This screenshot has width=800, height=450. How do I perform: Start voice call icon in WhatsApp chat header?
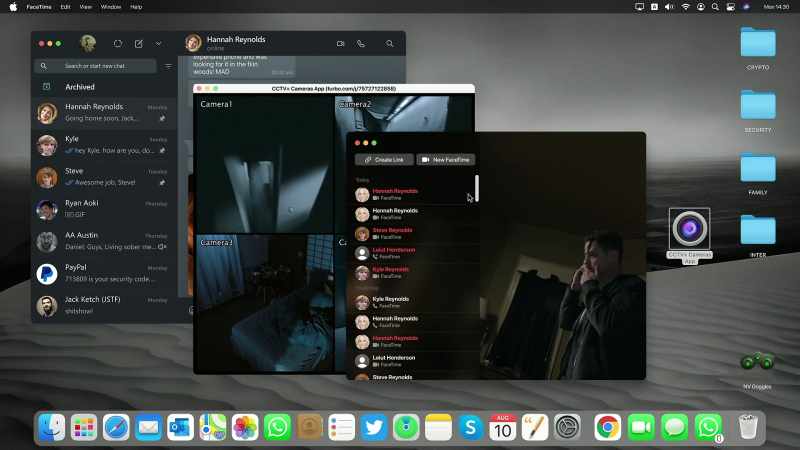[x=361, y=44]
